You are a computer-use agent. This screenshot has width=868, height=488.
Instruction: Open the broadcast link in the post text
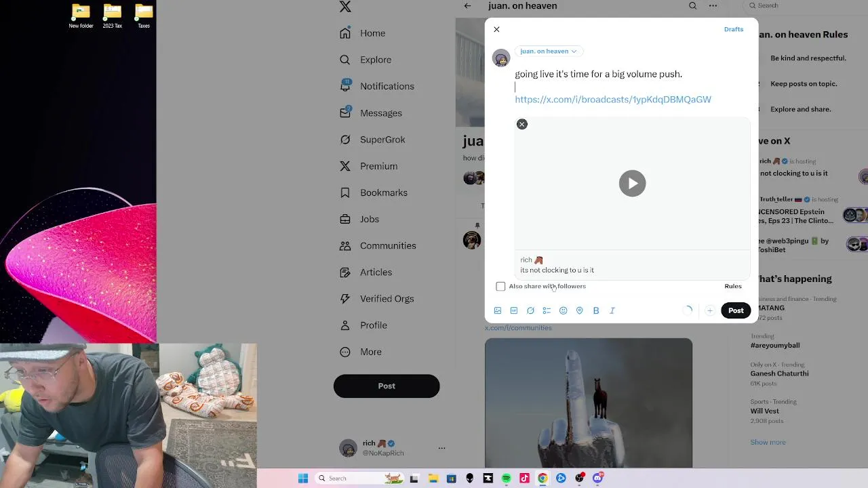(x=613, y=100)
